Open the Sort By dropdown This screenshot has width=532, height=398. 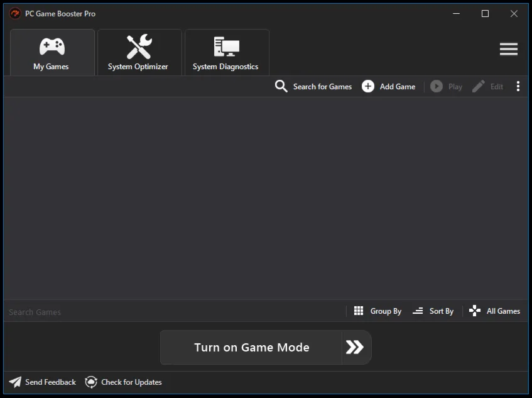pyautogui.click(x=442, y=311)
